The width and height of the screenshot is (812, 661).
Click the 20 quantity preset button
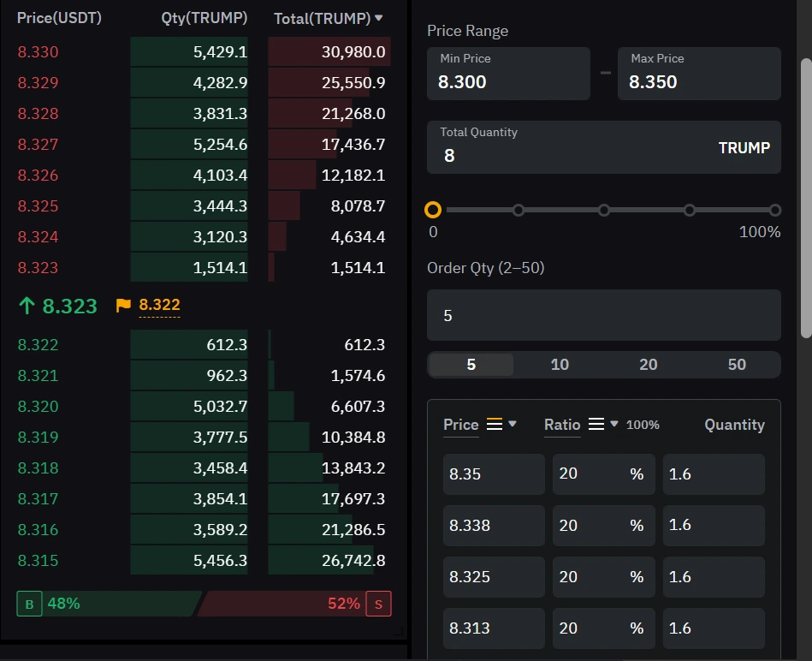(648, 364)
